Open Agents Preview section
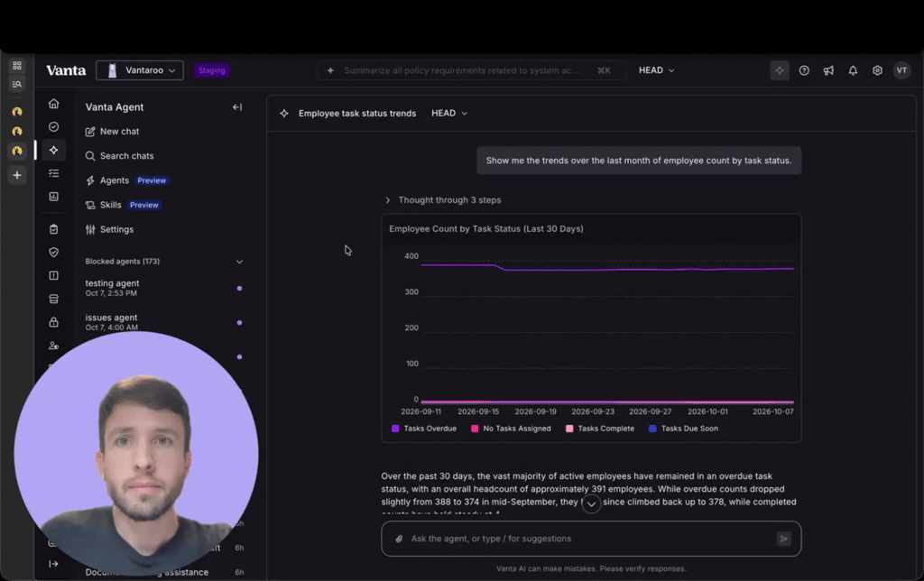Image resolution: width=924 pixels, height=581 pixels. 126,180
